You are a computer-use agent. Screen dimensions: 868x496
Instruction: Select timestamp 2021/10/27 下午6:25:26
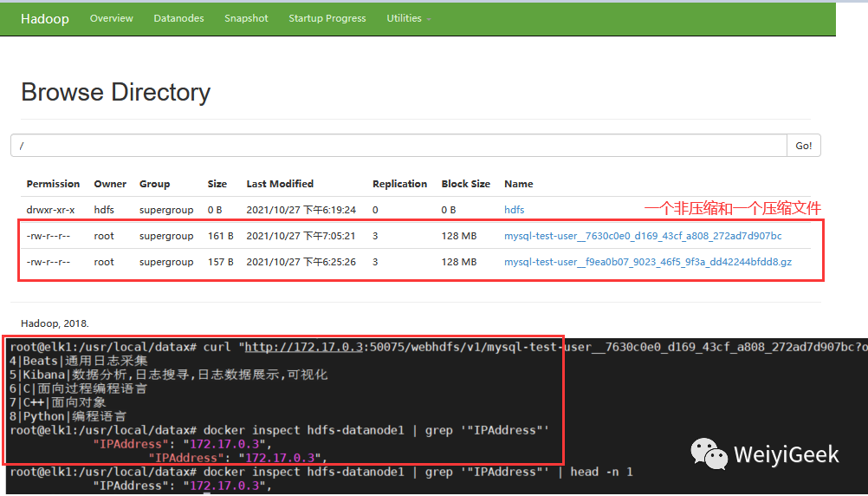301,262
